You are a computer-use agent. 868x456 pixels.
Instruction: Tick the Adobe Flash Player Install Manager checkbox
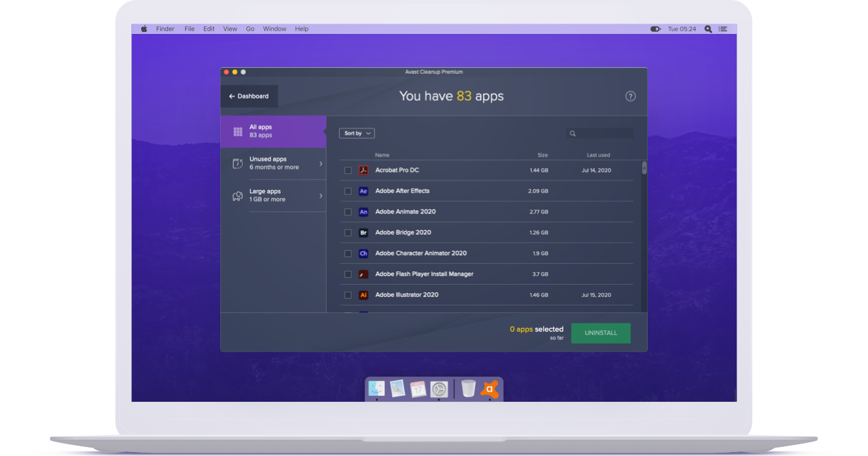pyautogui.click(x=348, y=274)
